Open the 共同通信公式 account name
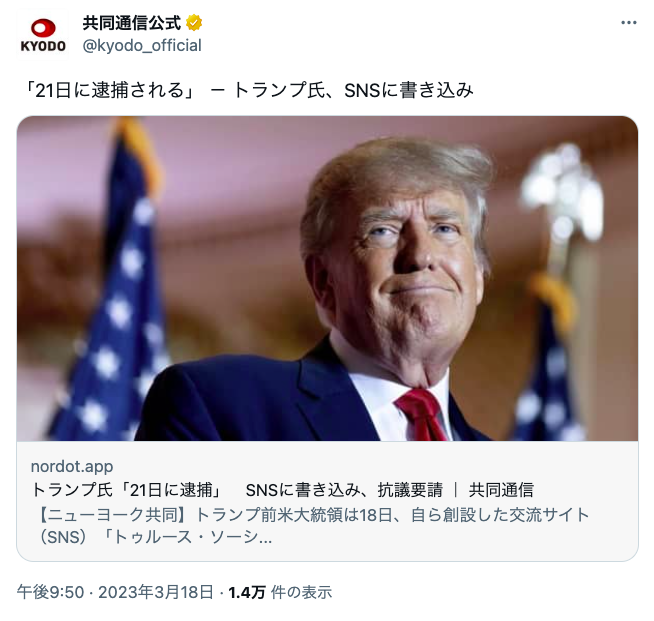 tap(132, 23)
